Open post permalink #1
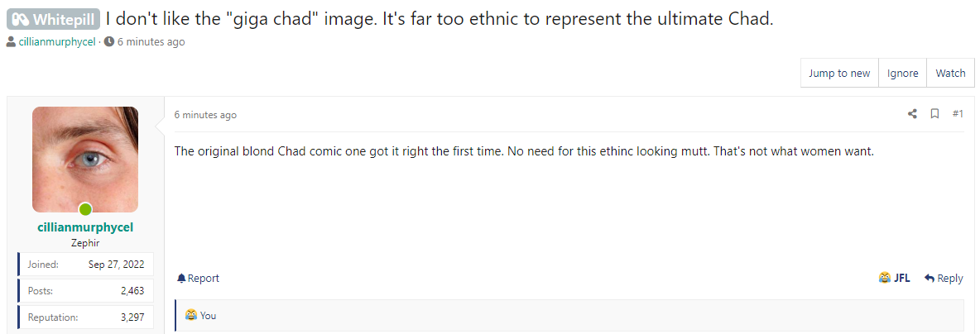Image resolution: width=980 pixels, height=334 pixels. point(958,113)
